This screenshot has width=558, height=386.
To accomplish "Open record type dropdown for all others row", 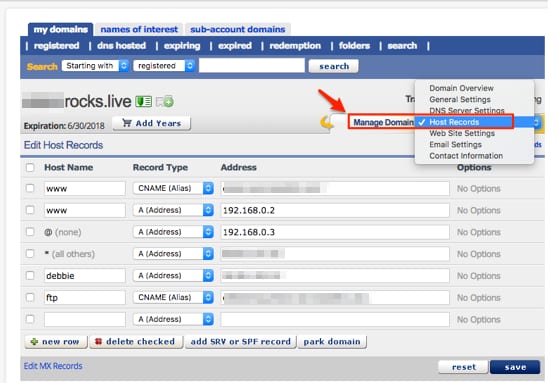I will click(x=173, y=254).
